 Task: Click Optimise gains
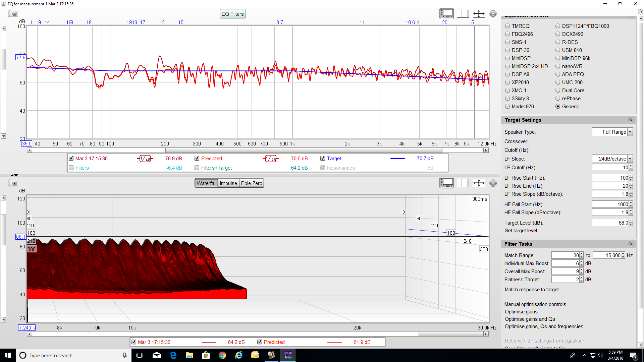[521, 312]
